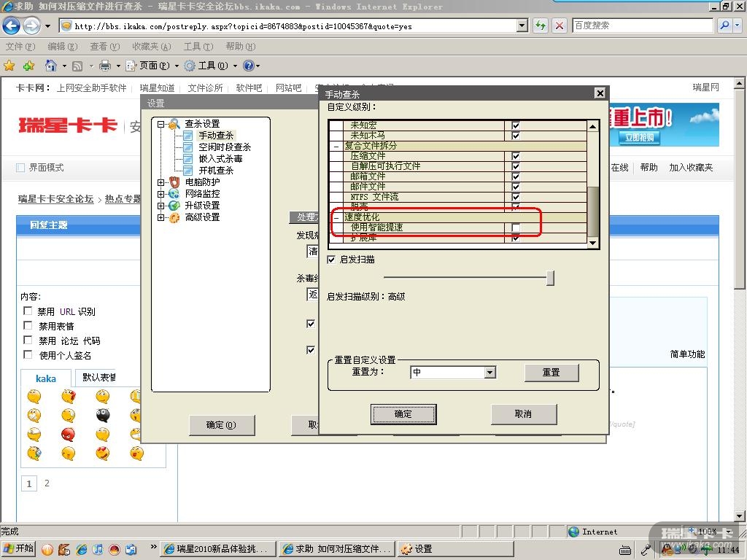
Task: Insert the black bomb emoticon
Action: point(102,415)
